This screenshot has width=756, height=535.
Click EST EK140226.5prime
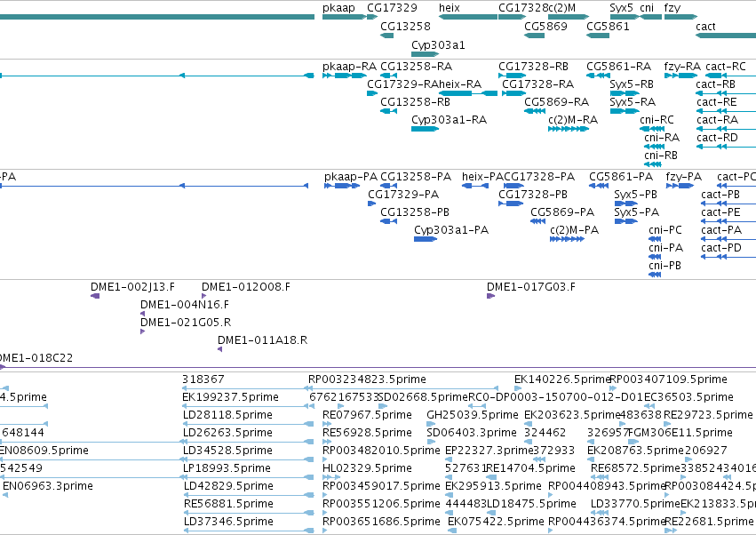[518, 388]
